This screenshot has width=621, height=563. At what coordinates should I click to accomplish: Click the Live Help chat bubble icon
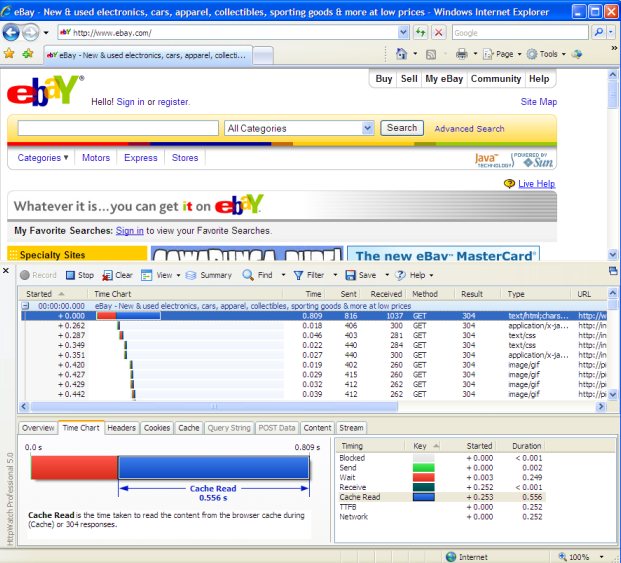pos(509,184)
